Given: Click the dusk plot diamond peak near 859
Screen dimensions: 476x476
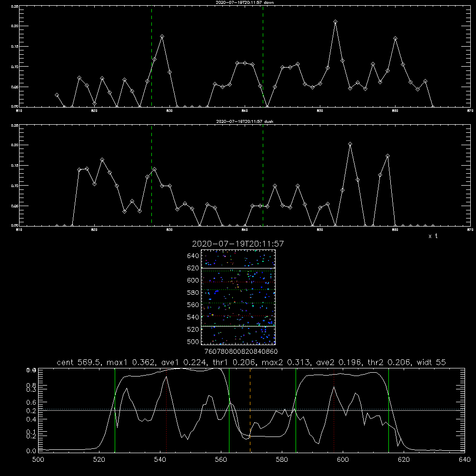Looking at the screenshot, I should 387,156.
